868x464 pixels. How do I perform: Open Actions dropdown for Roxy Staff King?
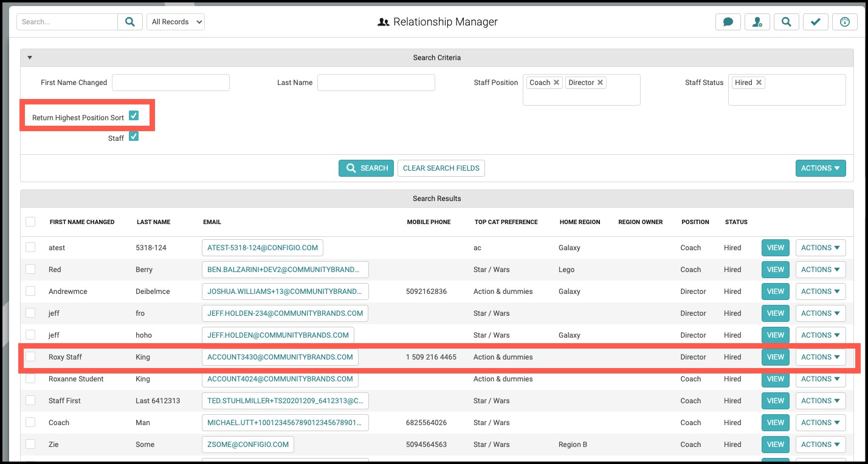[821, 357]
